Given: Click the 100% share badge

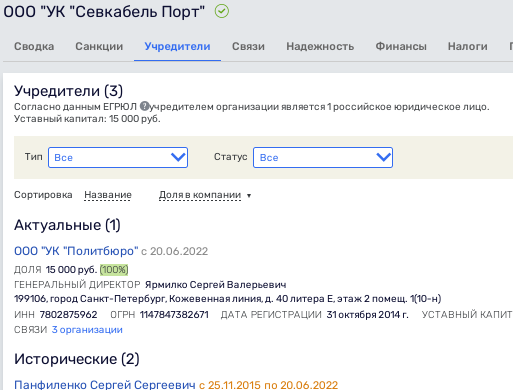Looking at the screenshot, I should (x=114, y=269).
